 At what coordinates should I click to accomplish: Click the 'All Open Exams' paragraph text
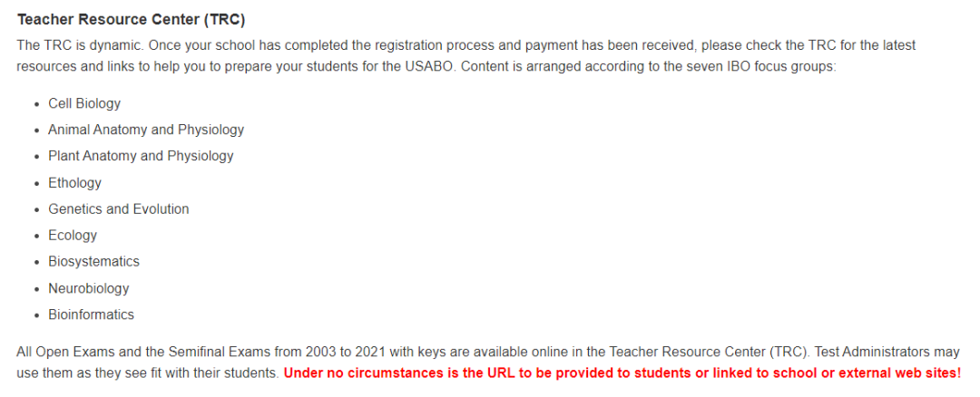(x=489, y=363)
